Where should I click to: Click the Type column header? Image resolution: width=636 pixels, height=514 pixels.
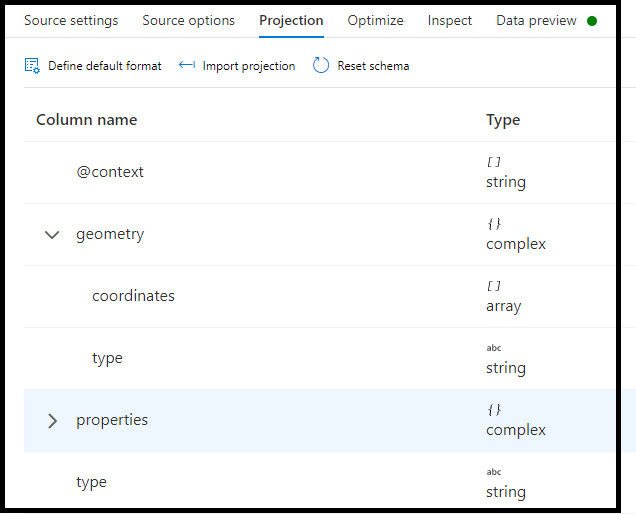503,120
